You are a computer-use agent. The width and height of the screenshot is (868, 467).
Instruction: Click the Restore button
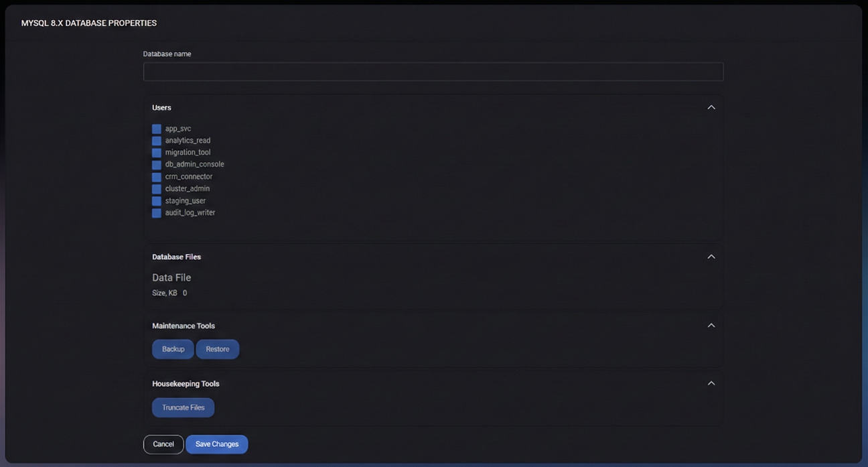pos(218,349)
